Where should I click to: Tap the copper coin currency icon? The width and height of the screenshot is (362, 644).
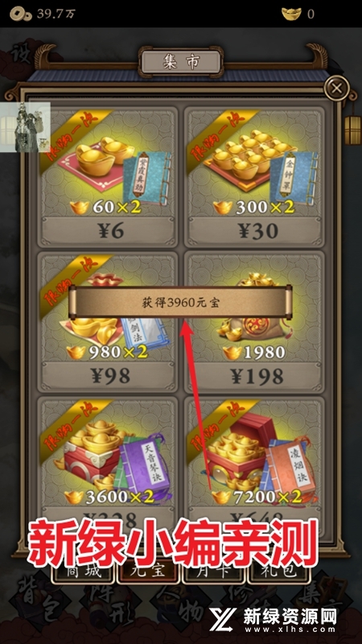pos(21,14)
